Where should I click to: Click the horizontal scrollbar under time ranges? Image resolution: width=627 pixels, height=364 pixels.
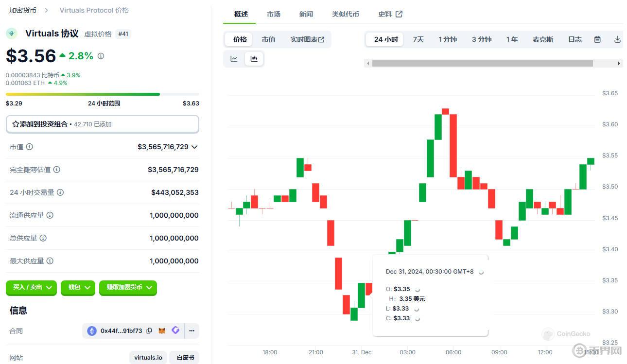[482, 63]
